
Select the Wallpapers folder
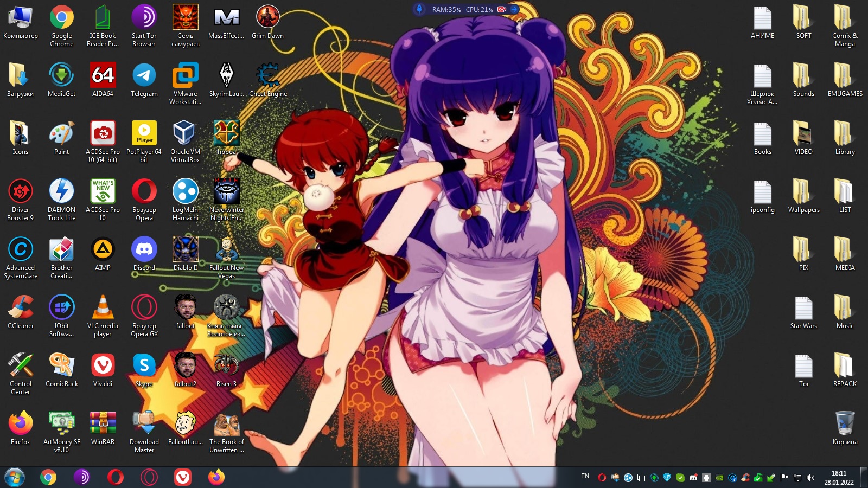(x=803, y=196)
